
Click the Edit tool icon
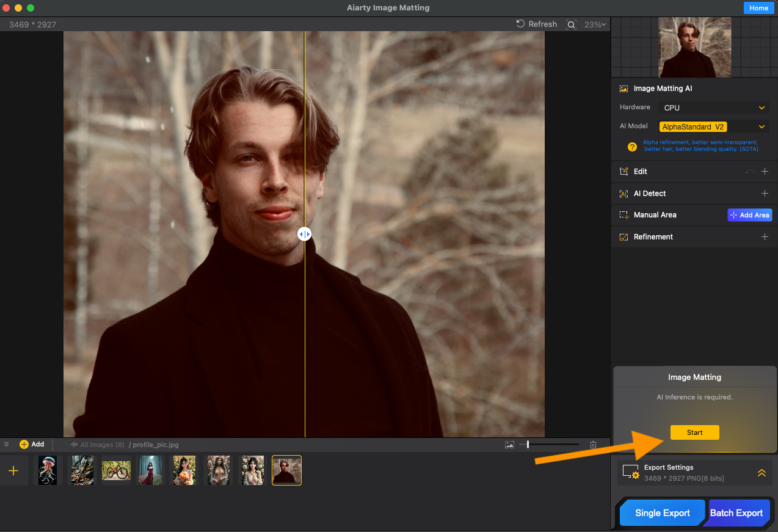click(624, 171)
